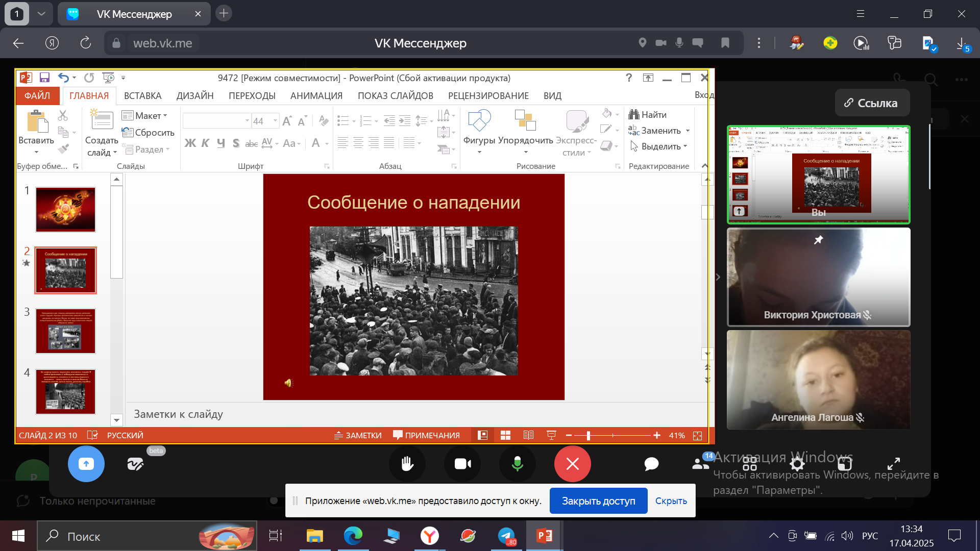Toggle Bold (Ж) formatting
This screenshot has height=551, width=980.
coord(190,143)
